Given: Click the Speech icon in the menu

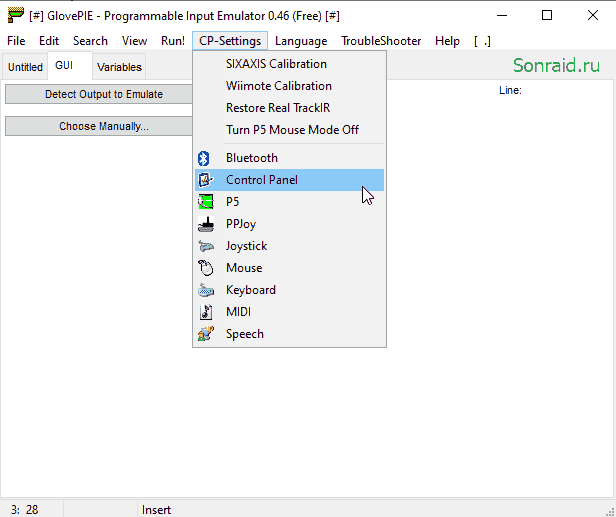Looking at the screenshot, I should coord(206,334).
